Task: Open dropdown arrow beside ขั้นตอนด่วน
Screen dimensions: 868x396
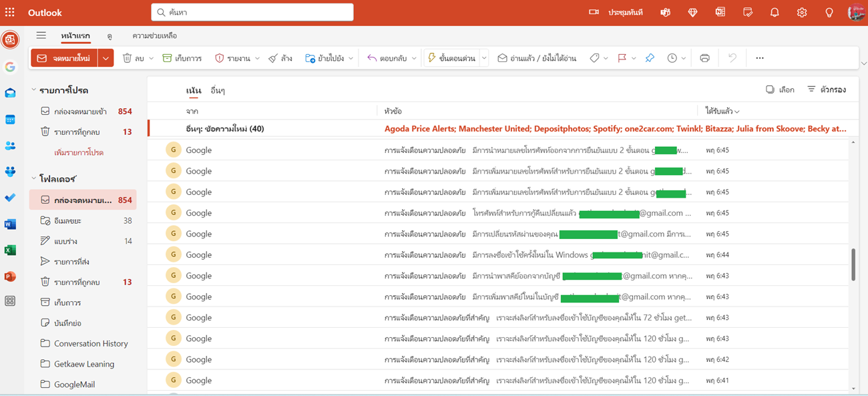Action: (x=485, y=58)
